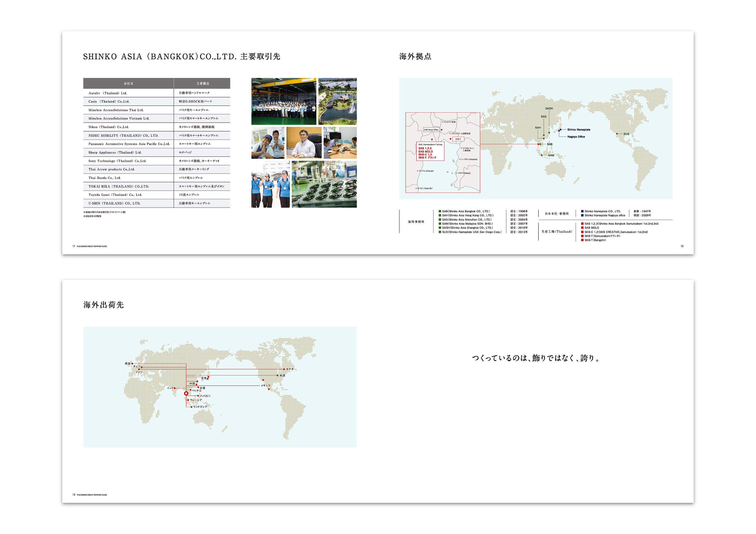
Task: Click the 'Casio (Thailand) Co.,Ltd.' table cell
Action: 129,102
